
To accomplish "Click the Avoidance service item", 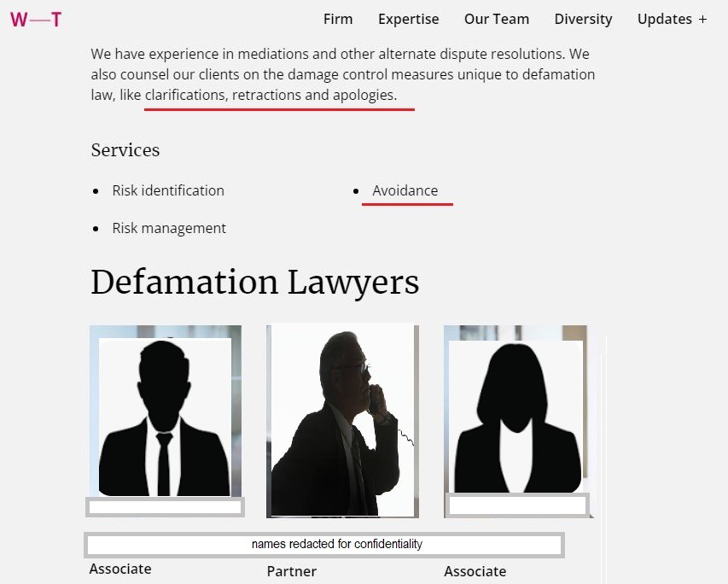I will (405, 190).
